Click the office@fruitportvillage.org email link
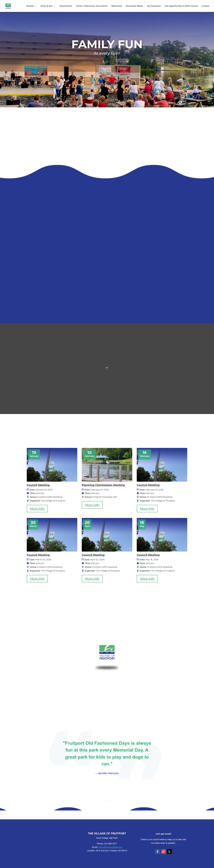 (x=110, y=847)
